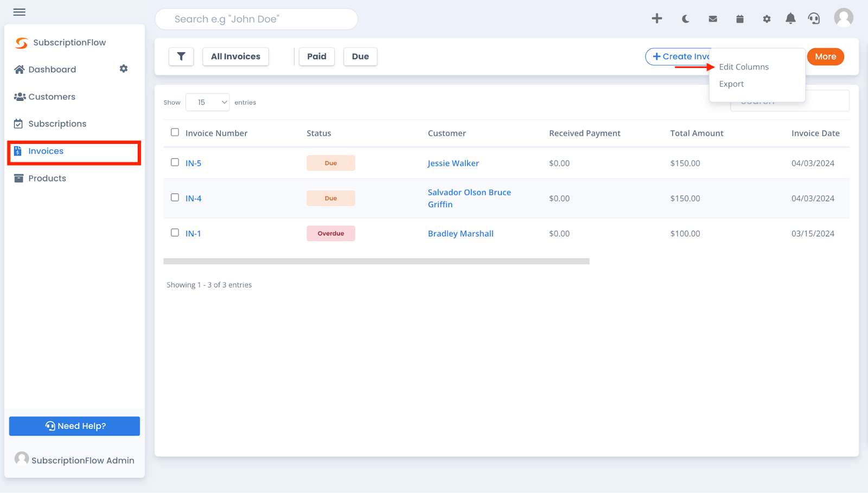Open notifications bell icon
The width and height of the screenshot is (868, 493).
[x=790, y=18]
